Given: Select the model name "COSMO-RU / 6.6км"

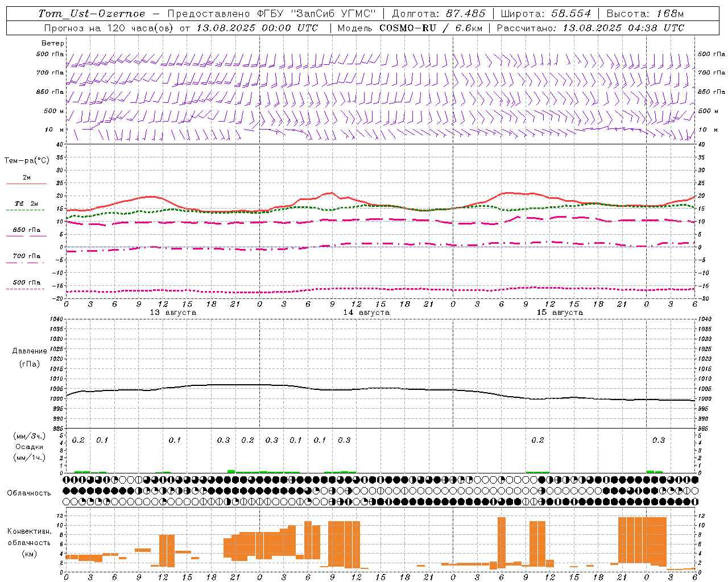Looking at the screenshot, I should click(431, 28).
